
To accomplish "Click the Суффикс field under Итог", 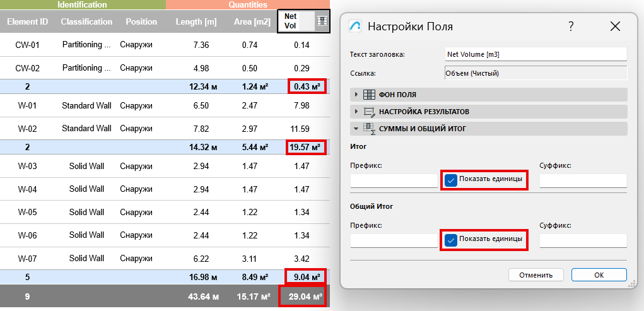I will [x=583, y=180].
